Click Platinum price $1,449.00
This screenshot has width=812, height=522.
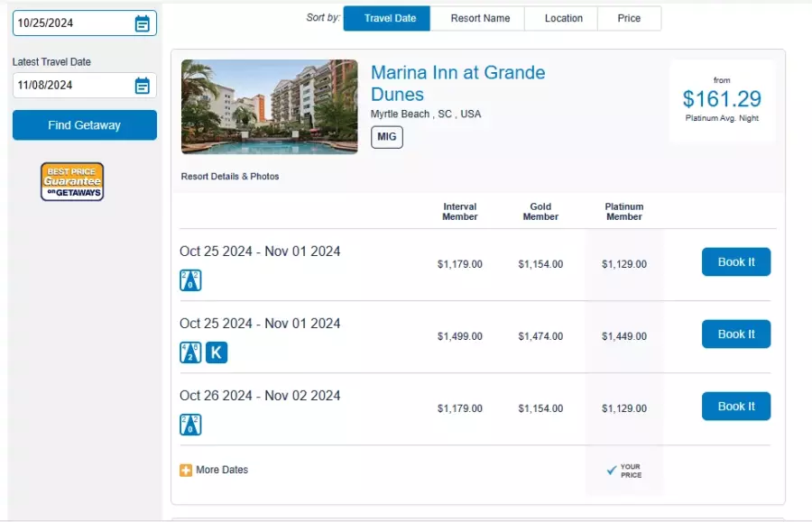(624, 336)
